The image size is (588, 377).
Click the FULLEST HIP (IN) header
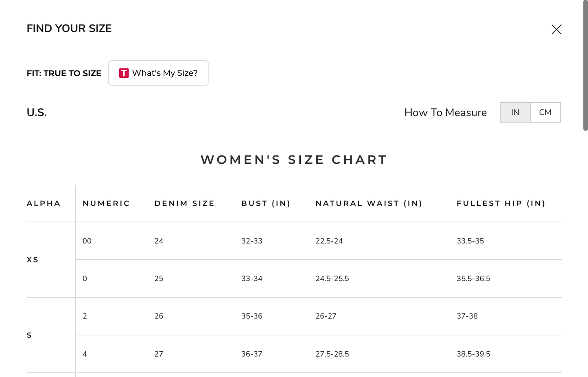(501, 204)
